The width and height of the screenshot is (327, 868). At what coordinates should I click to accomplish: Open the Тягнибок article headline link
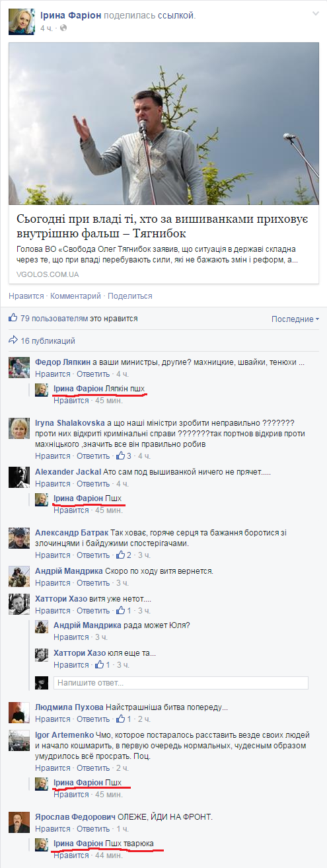point(162,226)
